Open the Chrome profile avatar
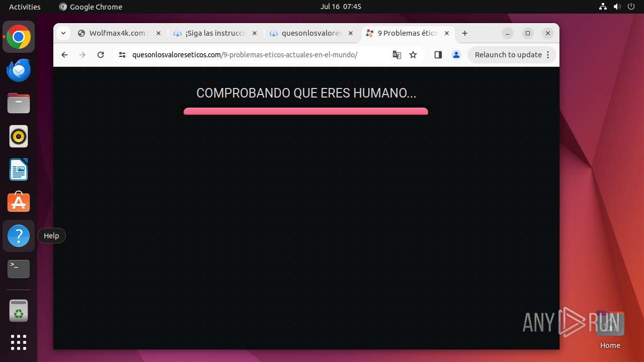This screenshot has width=644, height=362. (456, 55)
